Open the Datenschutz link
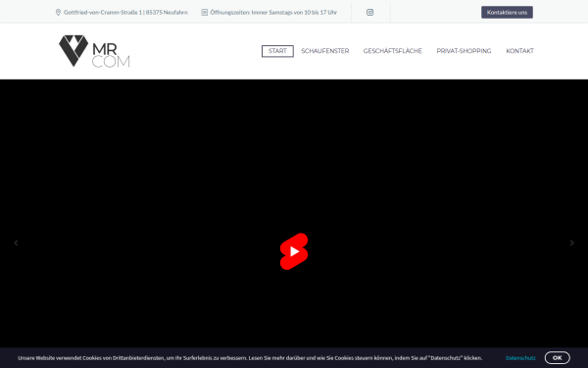 520,358
